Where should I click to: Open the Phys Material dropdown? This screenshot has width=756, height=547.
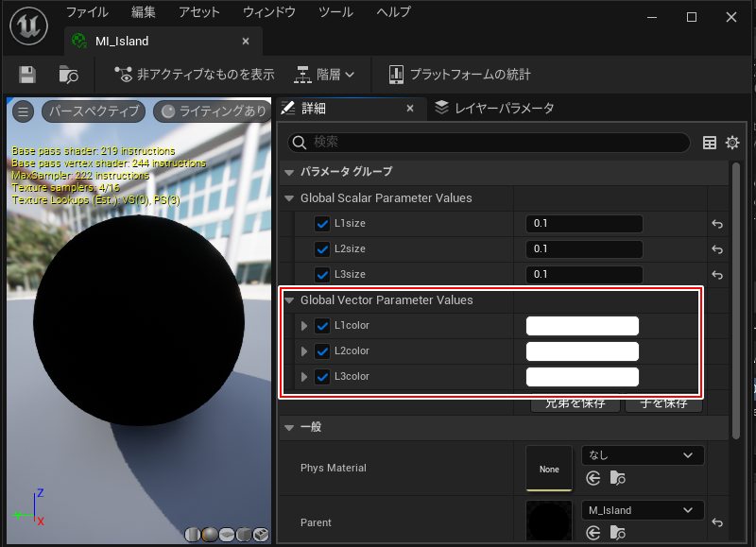pos(643,455)
